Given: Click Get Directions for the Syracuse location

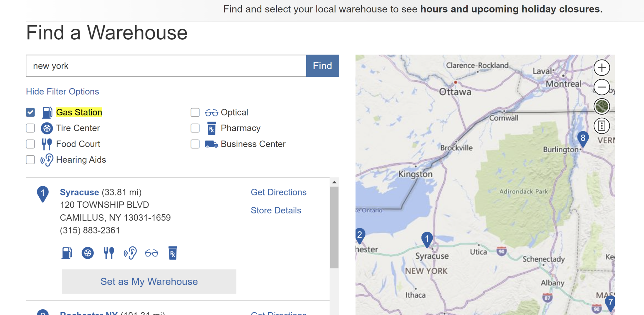Looking at the screenshot, I should pyautogui.click(x=278, y=192).
